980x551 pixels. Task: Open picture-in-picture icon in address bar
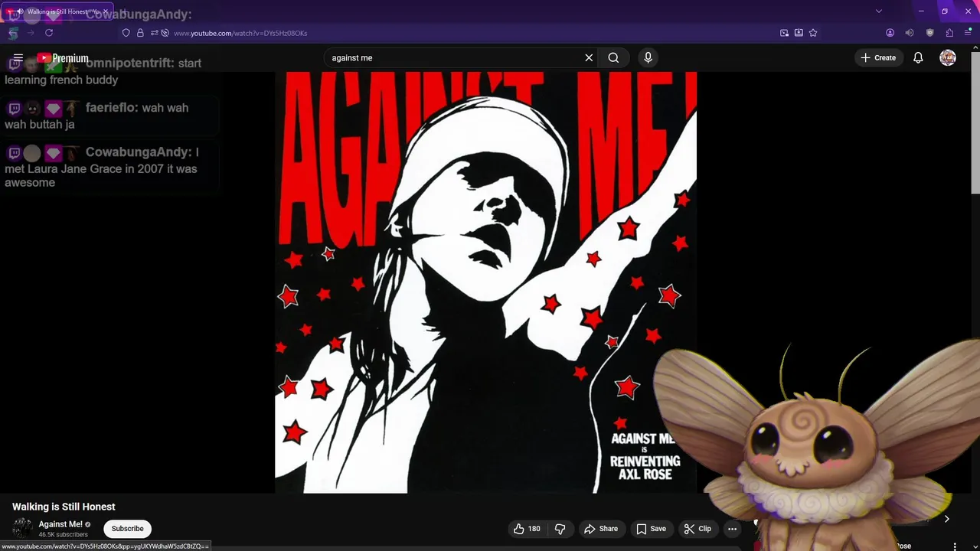point(784,33)
